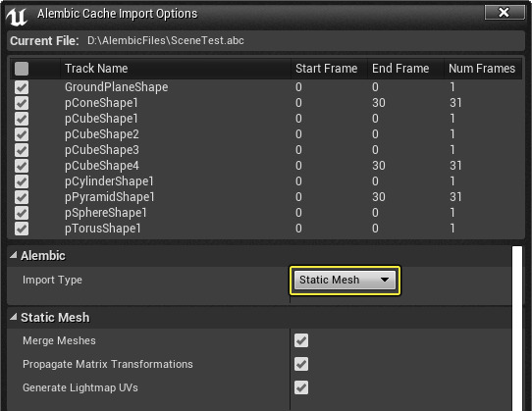Toggle the pPyramidShape1 track checkbox
This screenshot has height=411, width=532.
(22, 197)
